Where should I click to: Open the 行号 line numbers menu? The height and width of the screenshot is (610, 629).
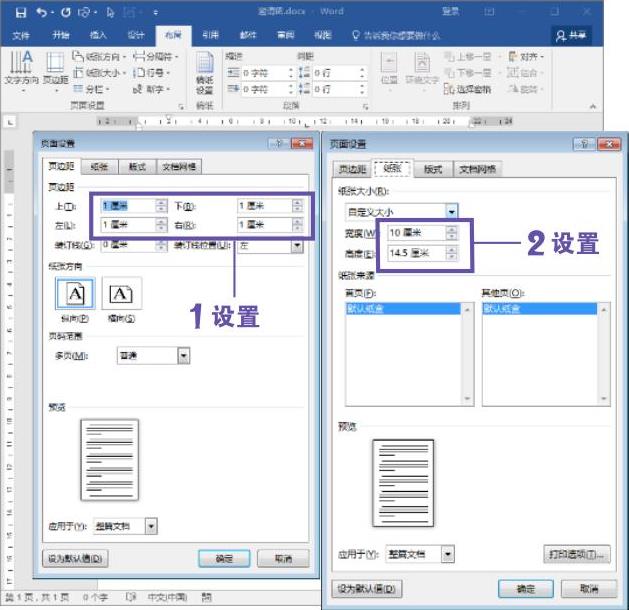click(151, 73)
